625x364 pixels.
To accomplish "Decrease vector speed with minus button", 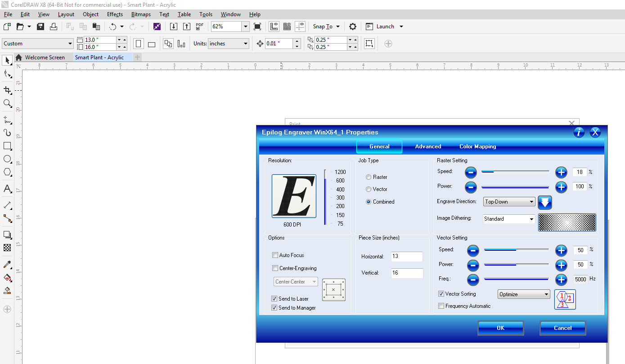I will click(473, 250).
